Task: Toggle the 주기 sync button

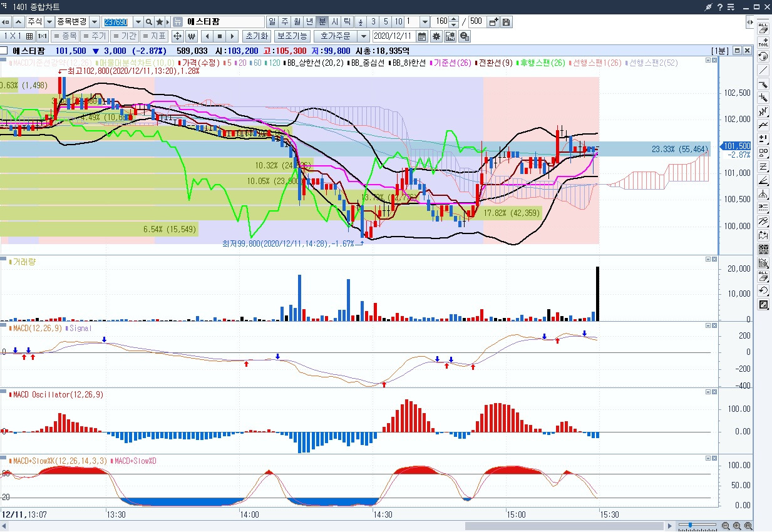Action: point(95,36)
